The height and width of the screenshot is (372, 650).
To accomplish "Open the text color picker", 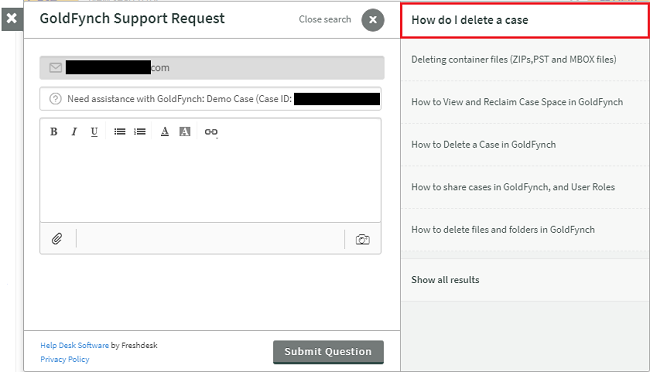I will pos(165,132).
